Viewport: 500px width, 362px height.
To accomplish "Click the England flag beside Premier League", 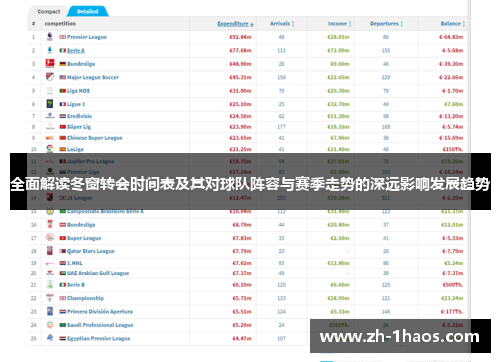I will tap(62, 37).
